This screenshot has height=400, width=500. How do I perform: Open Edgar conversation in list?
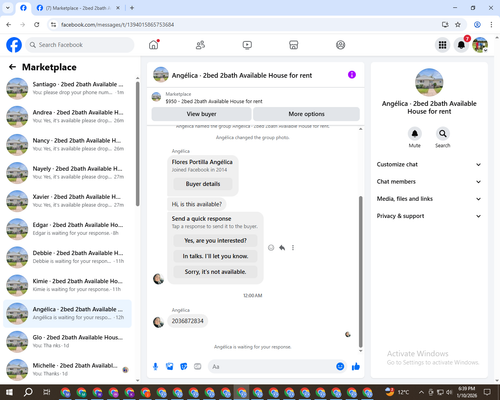click(67, 229)
